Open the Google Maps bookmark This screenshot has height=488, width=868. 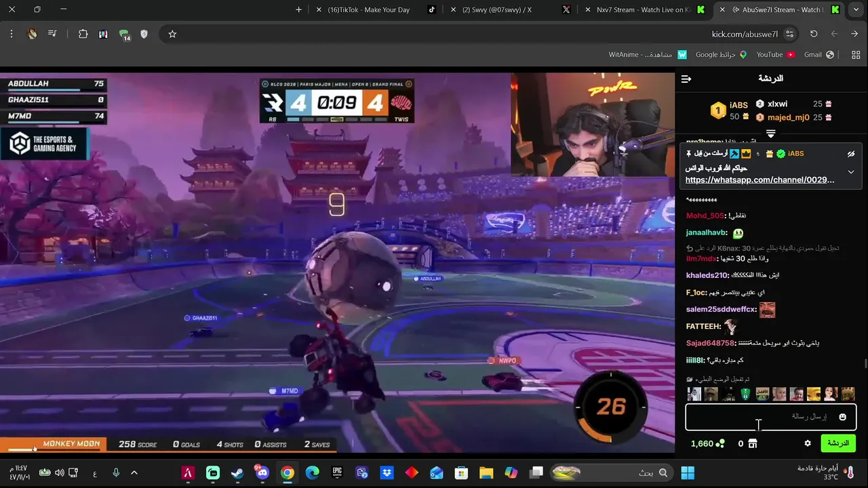click(x=721, y=54)
